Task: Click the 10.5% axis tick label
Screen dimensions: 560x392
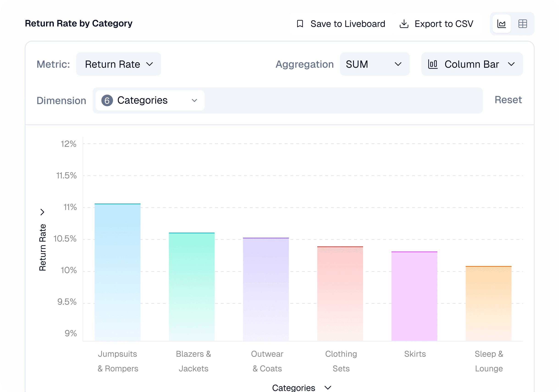Action: pos(65,239)
